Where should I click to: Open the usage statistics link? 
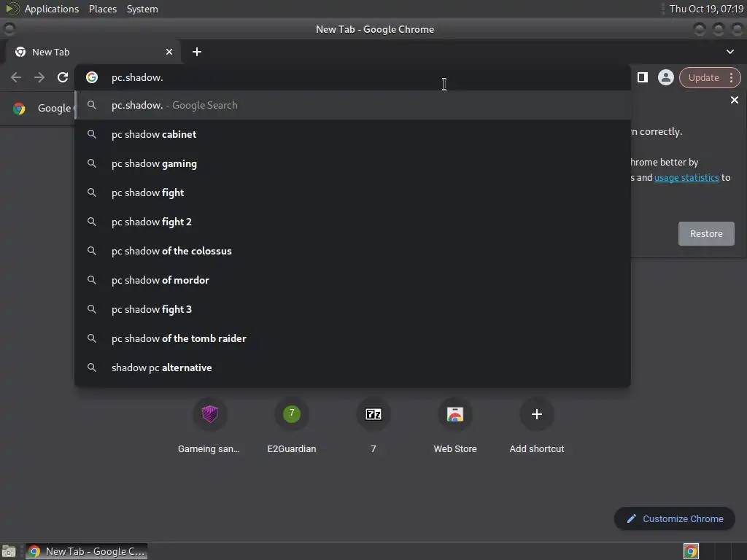686,178
